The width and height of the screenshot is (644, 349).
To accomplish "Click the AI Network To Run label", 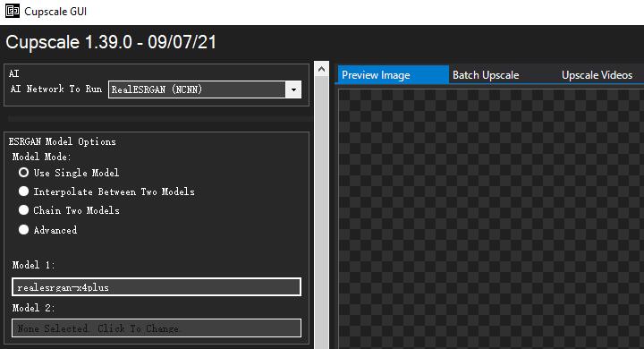I will (56, 89).
